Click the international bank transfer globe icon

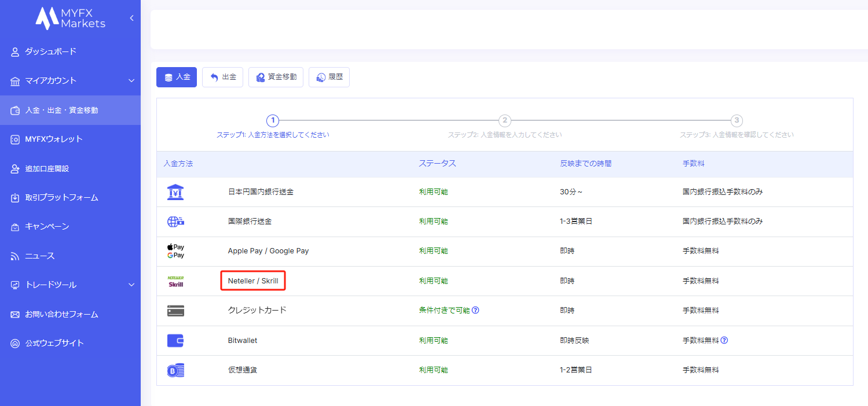(175, 222)
